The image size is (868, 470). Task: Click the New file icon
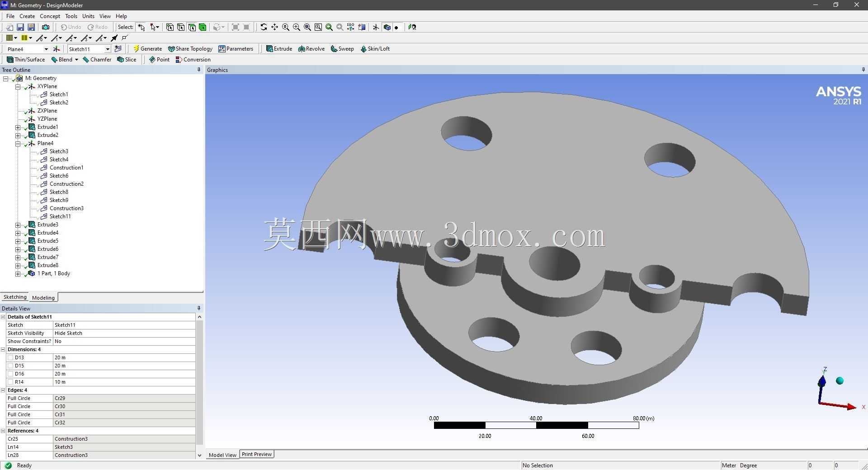click(x=9, y=27)
